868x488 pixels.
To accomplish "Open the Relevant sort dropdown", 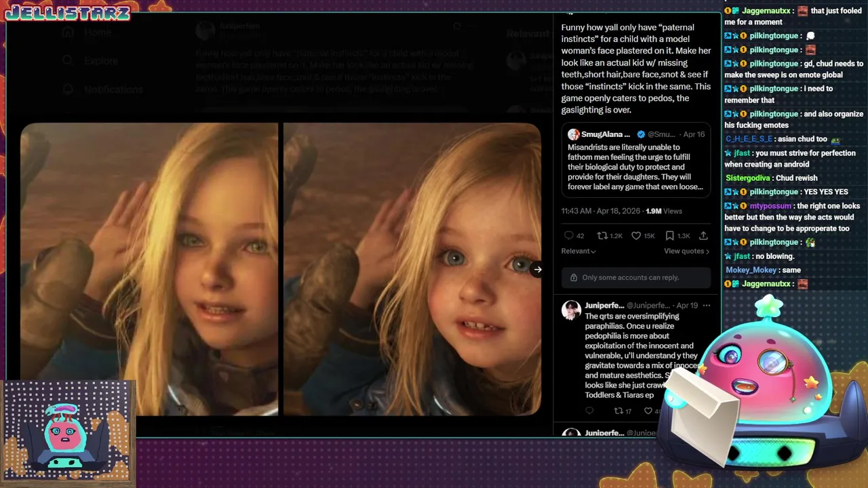I will (x=578, y=251).
